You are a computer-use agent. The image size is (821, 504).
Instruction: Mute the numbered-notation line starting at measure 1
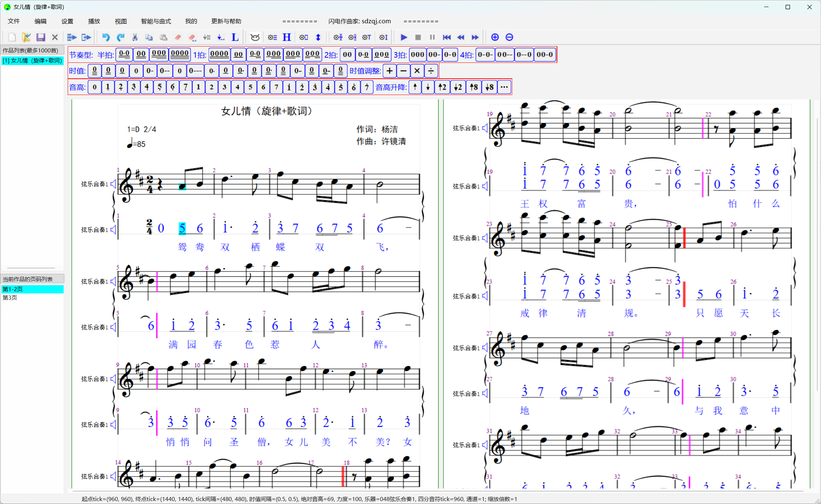113,230
